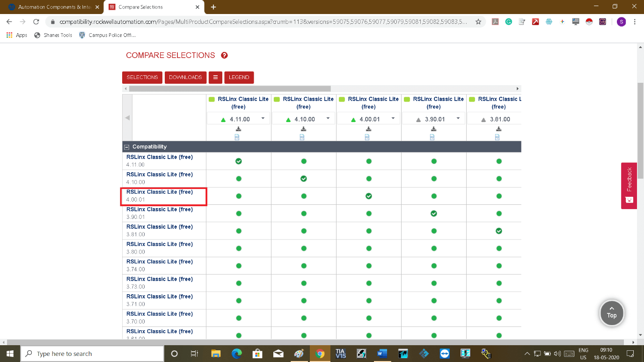Click the Selections button
The width and height of the screenshot is (644, 362).
pyautogui.click(x=142, y=77)
